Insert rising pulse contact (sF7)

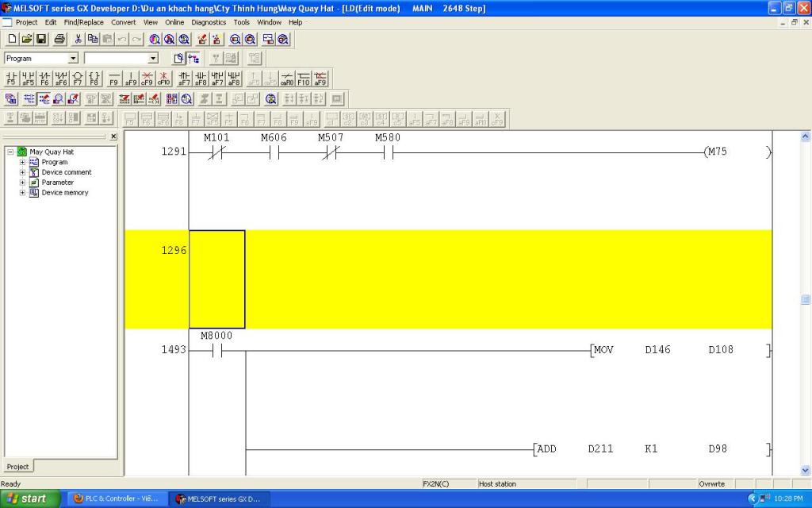pos(184,79)
